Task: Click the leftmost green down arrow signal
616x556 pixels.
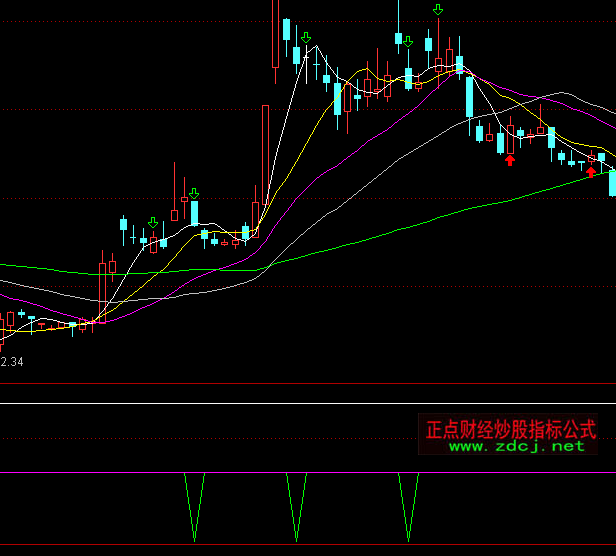Action: tap(153, 223)
